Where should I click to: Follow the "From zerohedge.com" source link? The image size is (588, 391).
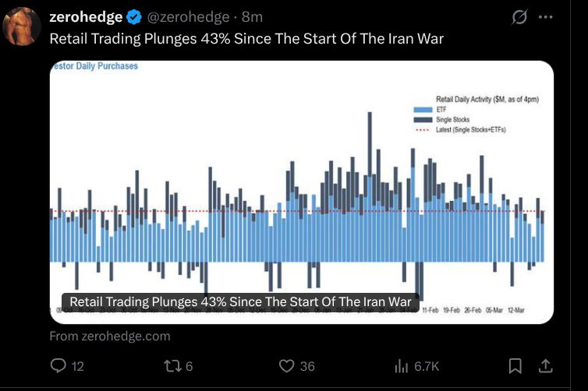(x=109, y=336)
